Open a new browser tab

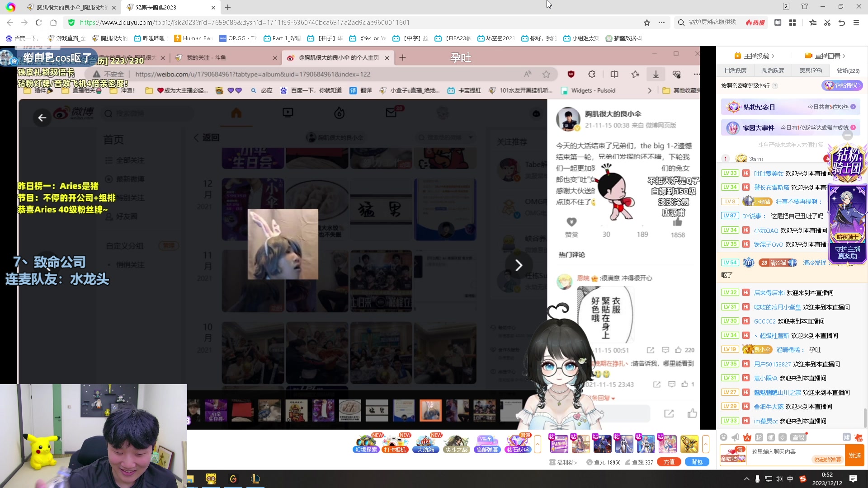pos(228,7)
